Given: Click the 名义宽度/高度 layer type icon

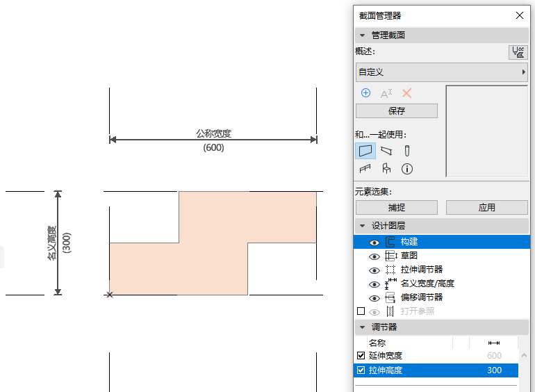Looking at the screenshot, I should (x=390, y=284).
